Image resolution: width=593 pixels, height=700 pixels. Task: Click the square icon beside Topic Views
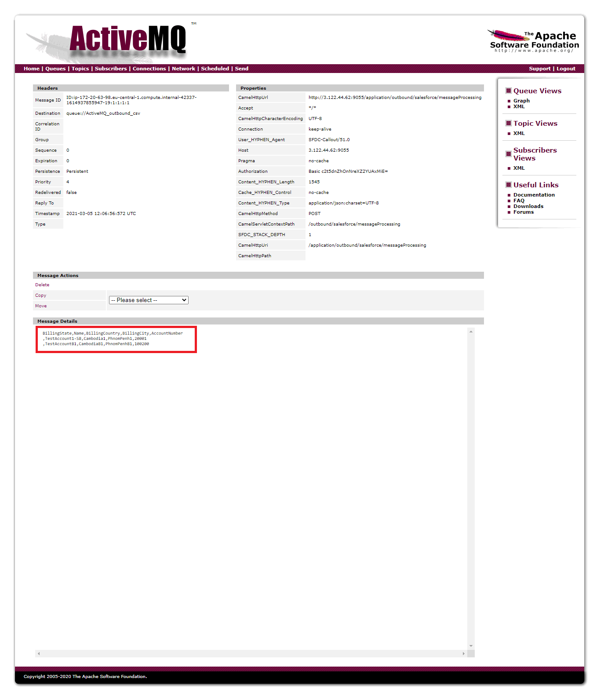[x=508, y=123]
